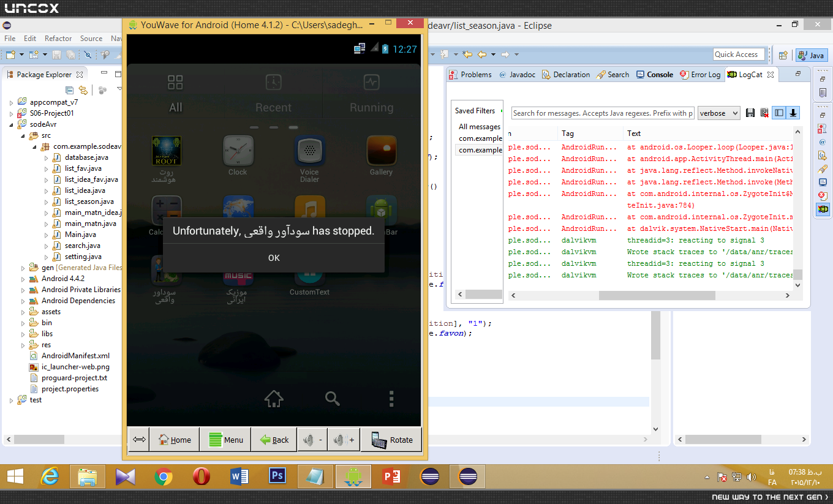Open the verbose log level dropdown
Image resolution: width=833 pixels, height=504 pixels.
tap(718, 113)
